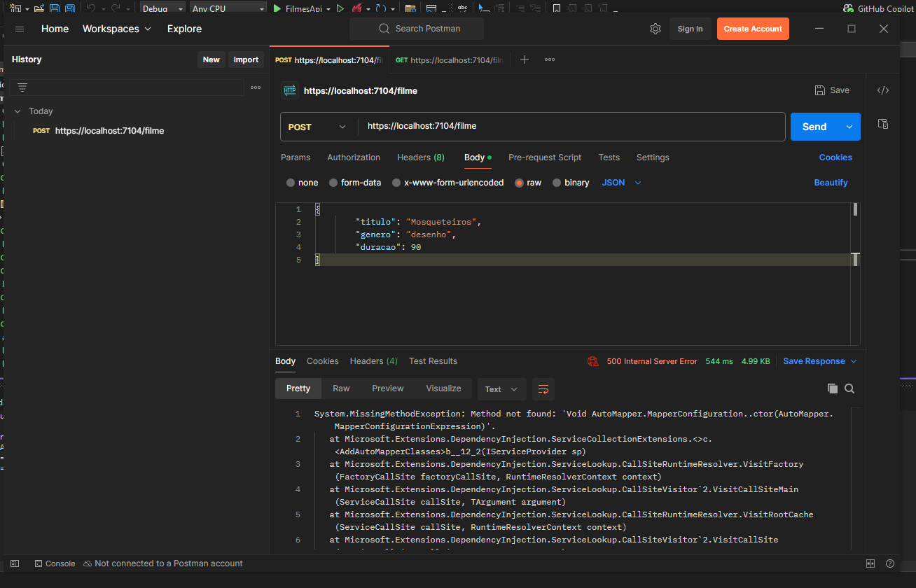Click history filter icon in sidebar
The height and width of the screenshot is (588, 916).
coord(22,87)
